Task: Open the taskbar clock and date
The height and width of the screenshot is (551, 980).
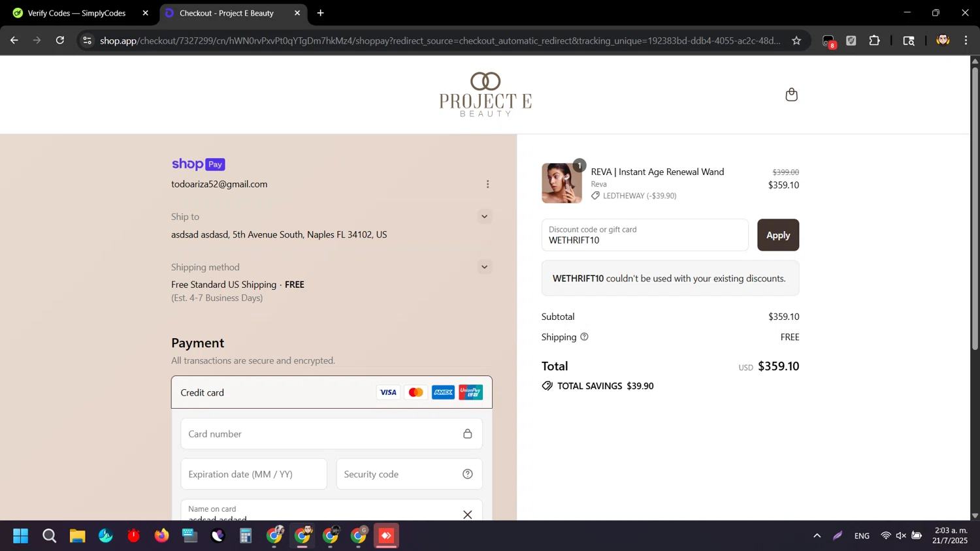Action: [951, 535]
